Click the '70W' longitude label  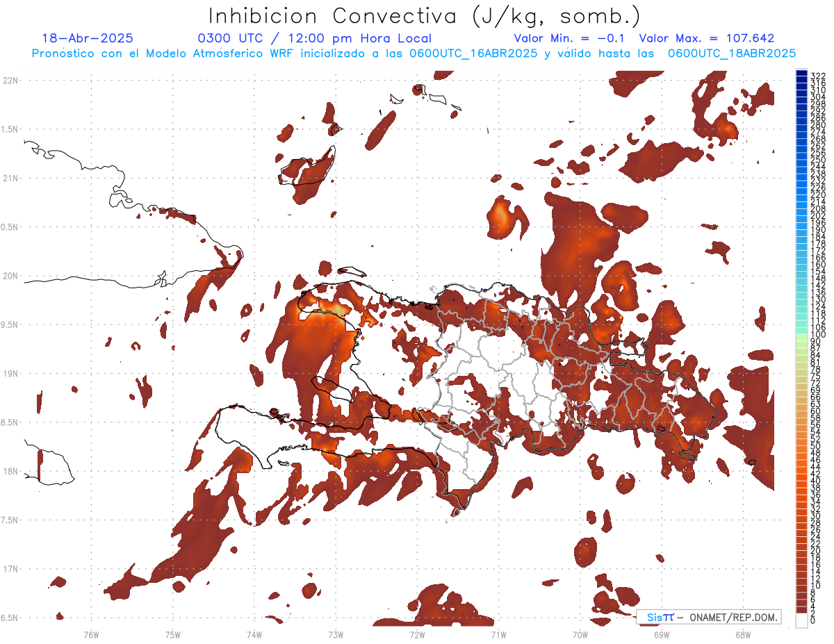pos(580,634)
